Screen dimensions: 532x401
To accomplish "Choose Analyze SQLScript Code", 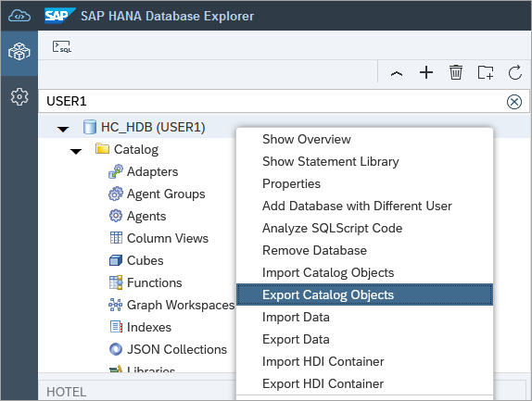I will click(x=365, y=228).
